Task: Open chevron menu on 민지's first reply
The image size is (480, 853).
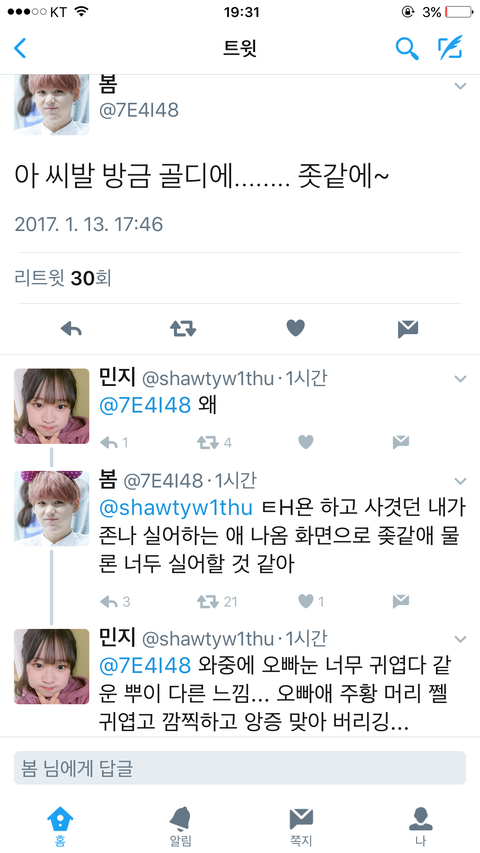Action: pyautogui.click(x=460, y=379)
